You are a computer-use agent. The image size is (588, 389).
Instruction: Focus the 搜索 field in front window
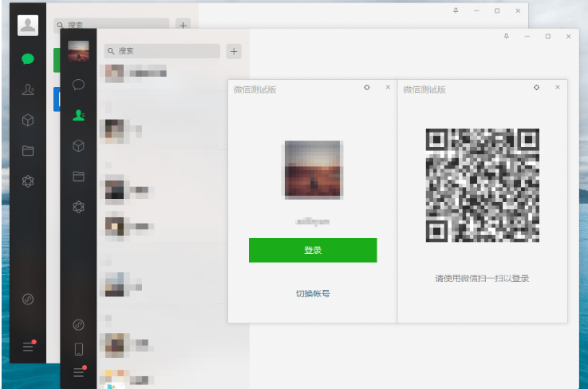pyautogui.click(x=162, y=51)
